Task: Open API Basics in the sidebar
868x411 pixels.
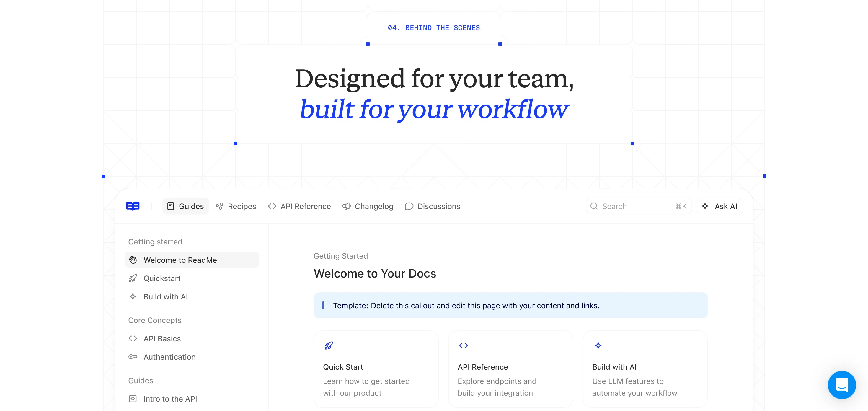Action: click(192, 339)
